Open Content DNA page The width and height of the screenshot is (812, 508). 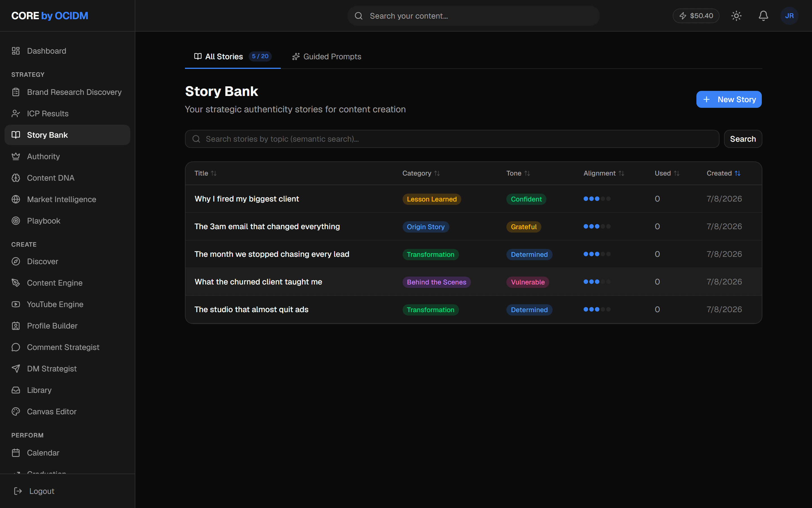coord(67,178)
